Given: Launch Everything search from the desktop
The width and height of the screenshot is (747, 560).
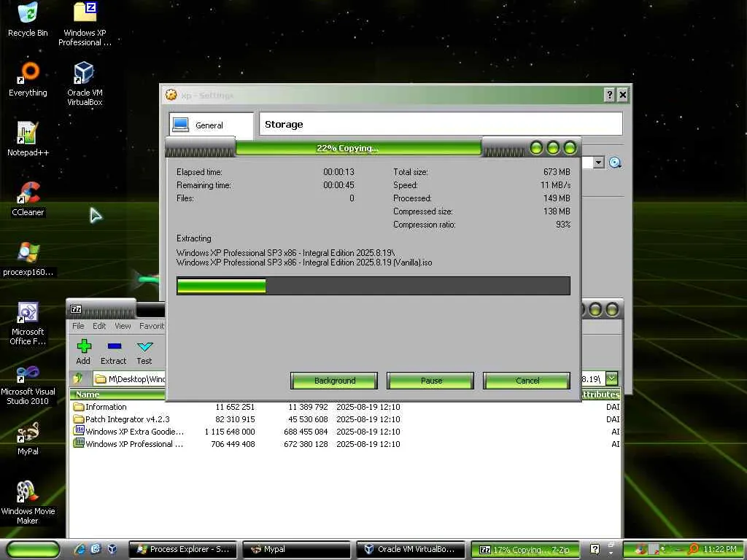Looking at the screenshot, I should pyautogui.click(x=28, y=79).
